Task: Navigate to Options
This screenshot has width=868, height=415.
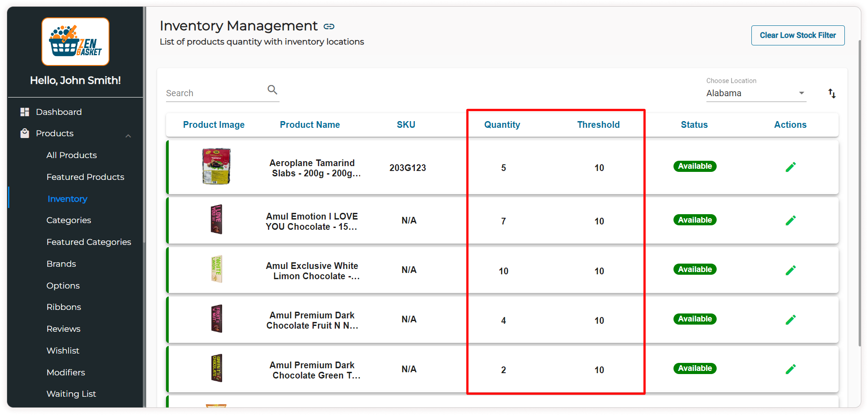Action: coord(63,285)
